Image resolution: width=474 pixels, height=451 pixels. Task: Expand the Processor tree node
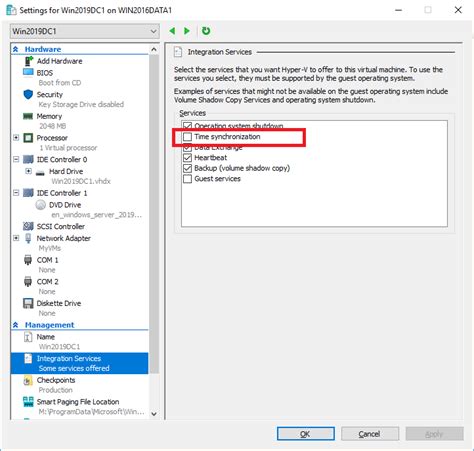[16, 137]
